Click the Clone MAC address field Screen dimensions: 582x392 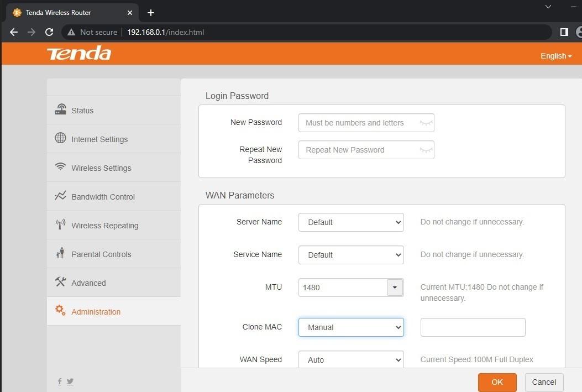point(473,327)
